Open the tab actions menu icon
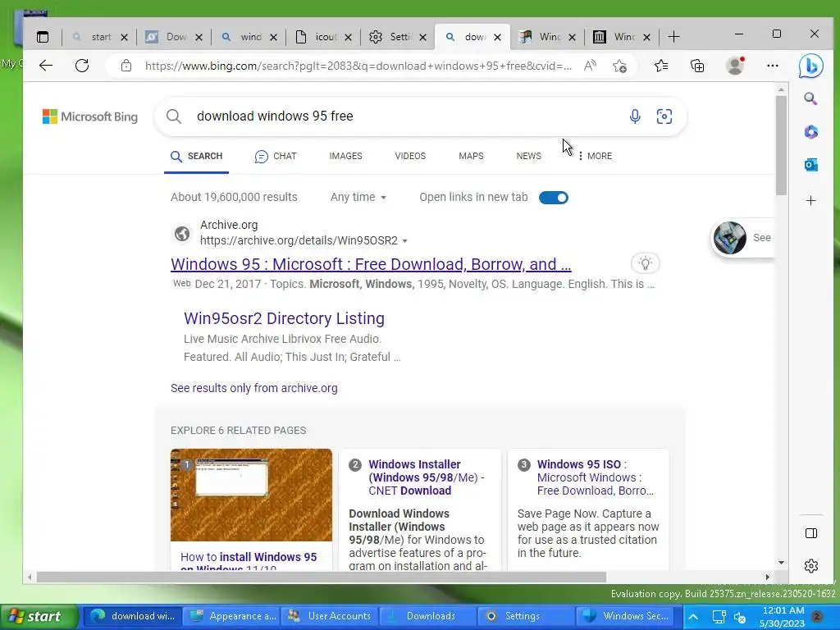The height and width of the screenshot is (630, 840). 43,37
